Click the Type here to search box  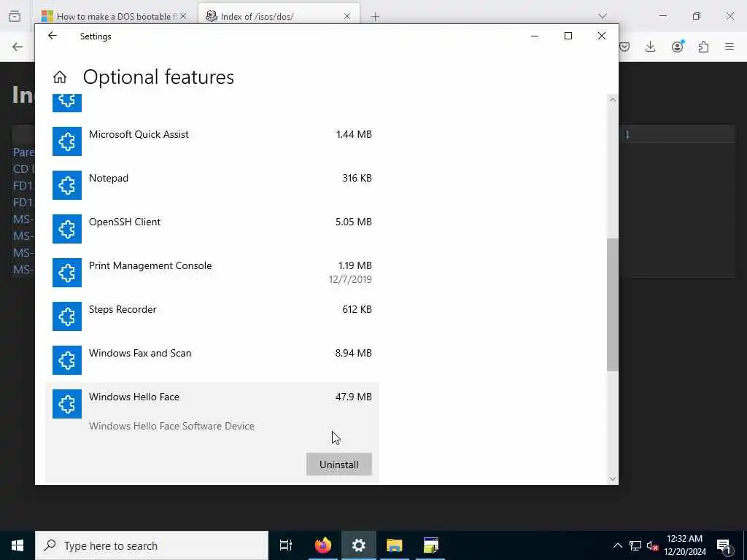click(x=152, y=545)
